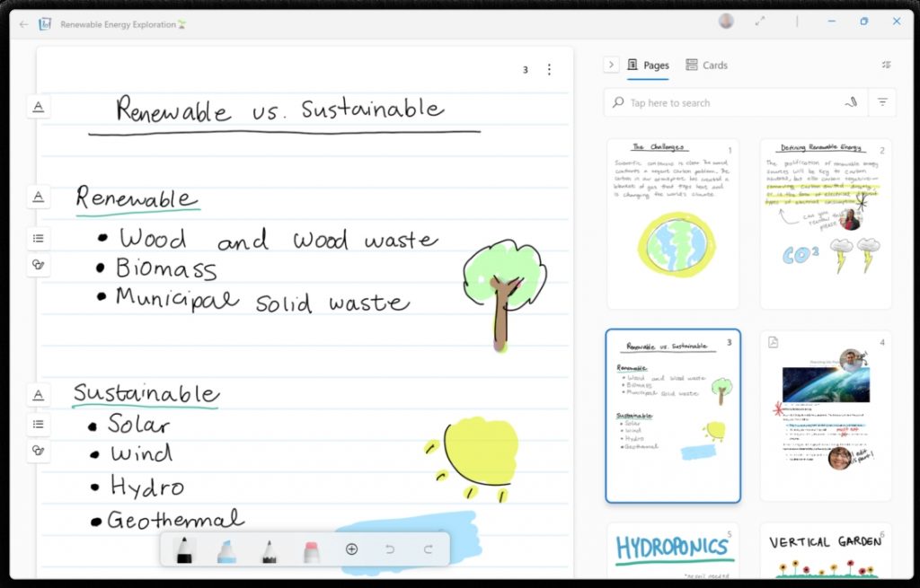Open the search filter options

click(x=882, y=102)
